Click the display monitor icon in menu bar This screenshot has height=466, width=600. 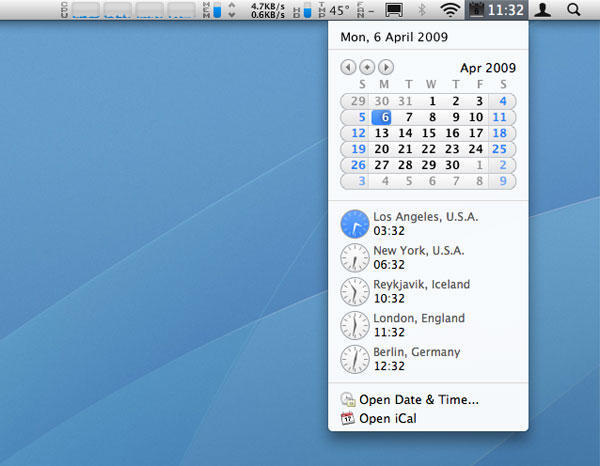pyautogui.click(x=394, y=10)
